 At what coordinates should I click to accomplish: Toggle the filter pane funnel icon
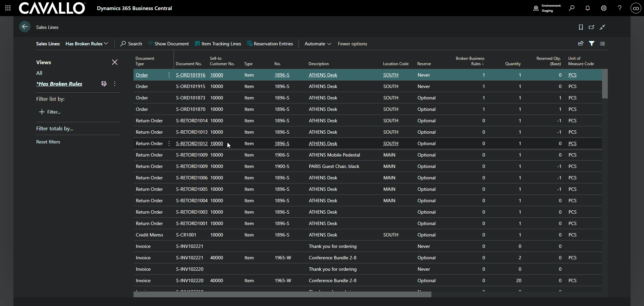[x=592, y=44]
